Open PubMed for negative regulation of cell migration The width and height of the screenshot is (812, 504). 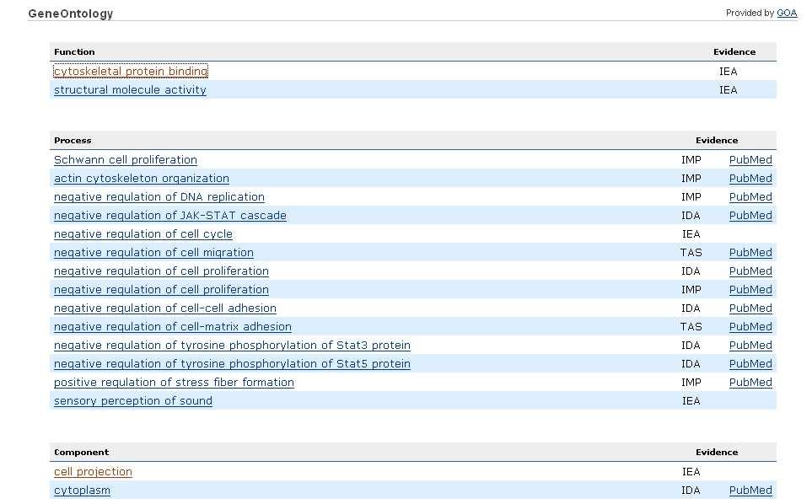pos(750,253)
